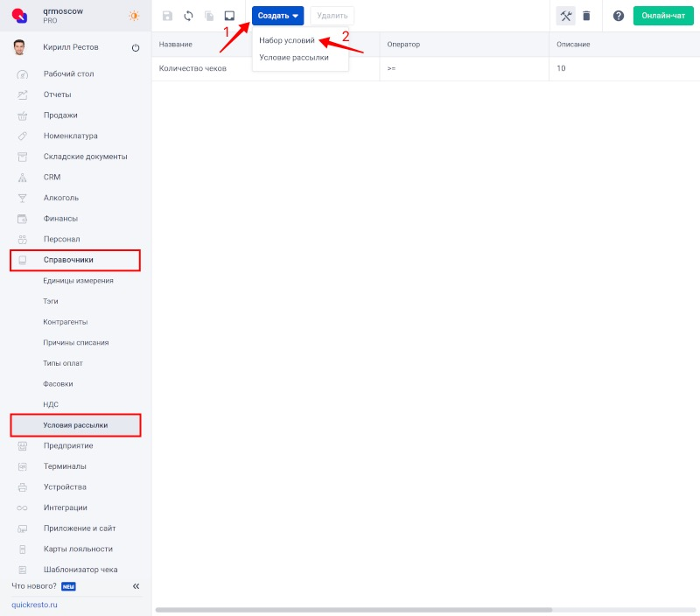
Task: Collapse sidebar with double chevron
Action: [136, 586]
